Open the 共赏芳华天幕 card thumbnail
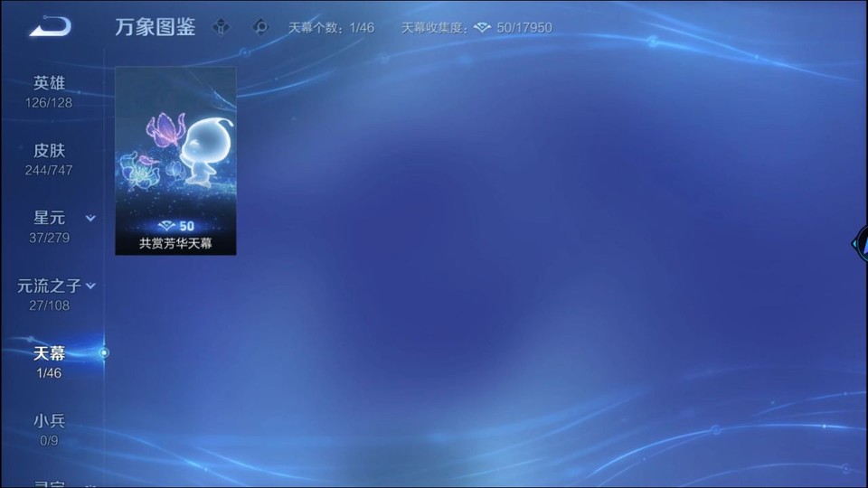This screenshot has width=868, height=488. [x=175, y=145]
